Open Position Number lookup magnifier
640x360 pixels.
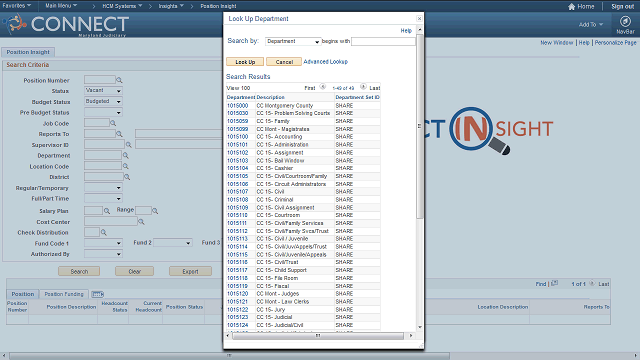119,80
